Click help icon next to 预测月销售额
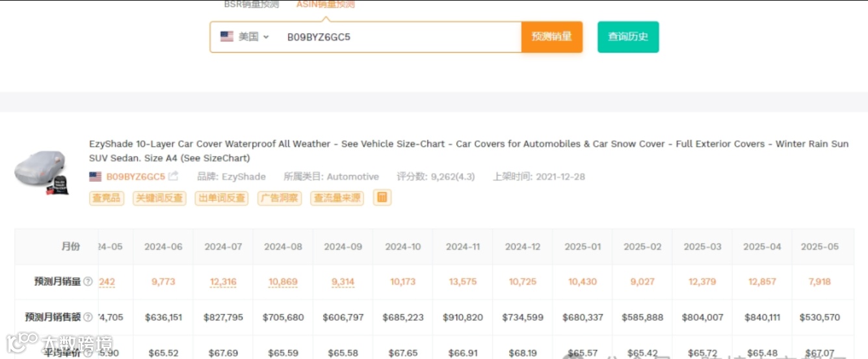The height and width of the screenshot is (359, 868). point(88,317)
